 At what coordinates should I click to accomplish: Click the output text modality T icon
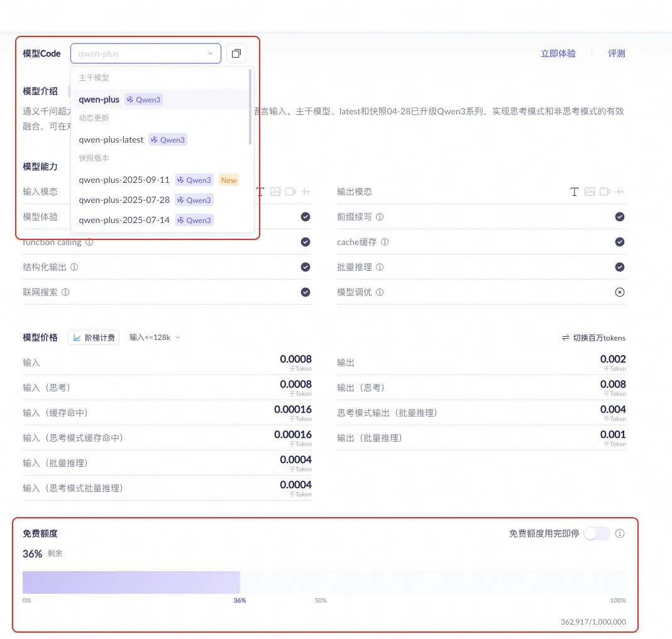click(x=575, y=192)
